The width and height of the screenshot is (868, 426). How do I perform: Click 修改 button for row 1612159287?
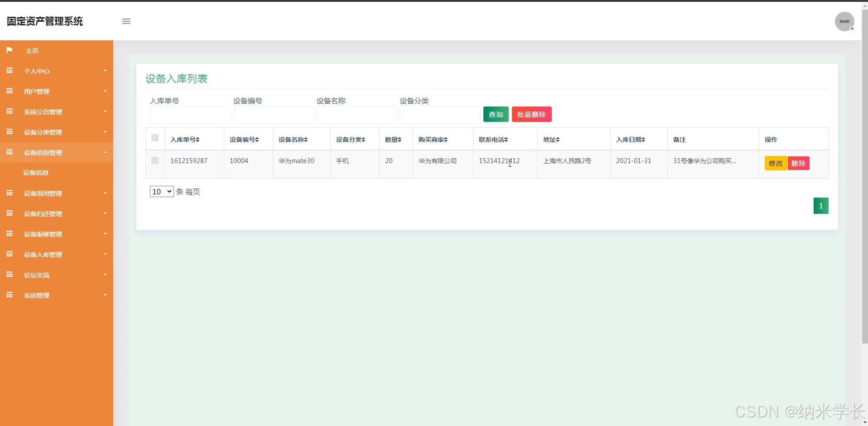[776, 163]
